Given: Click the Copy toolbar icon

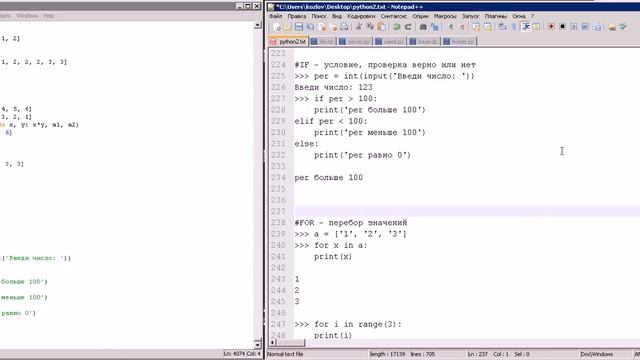Looking at the screenshot, I should 370,27.
